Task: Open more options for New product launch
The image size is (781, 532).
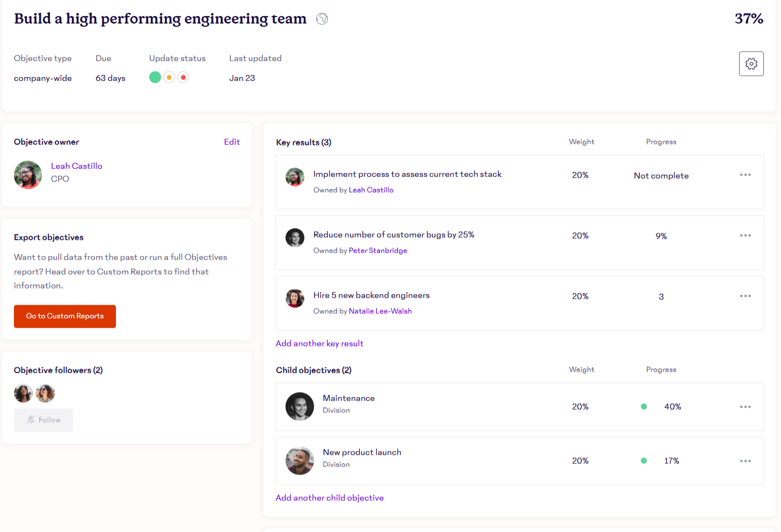Action: [745, 461]
